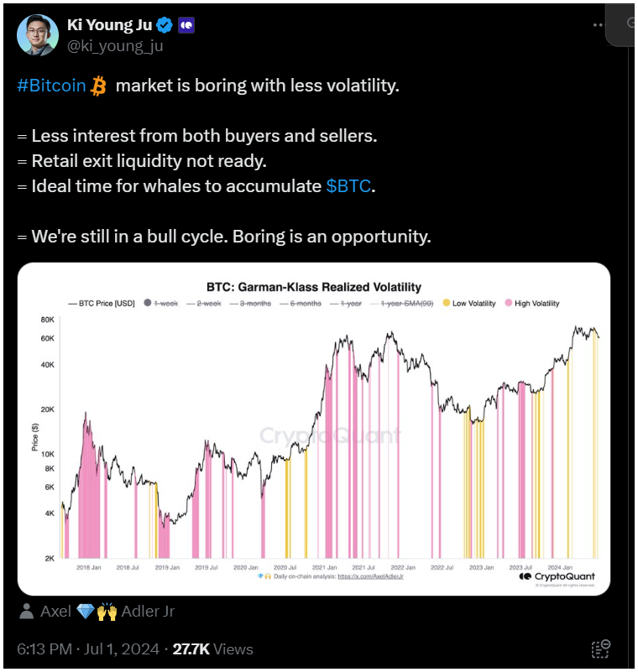Open the three-dot more options menu
The width and height of the screenshot is (638, 672).
596,23
